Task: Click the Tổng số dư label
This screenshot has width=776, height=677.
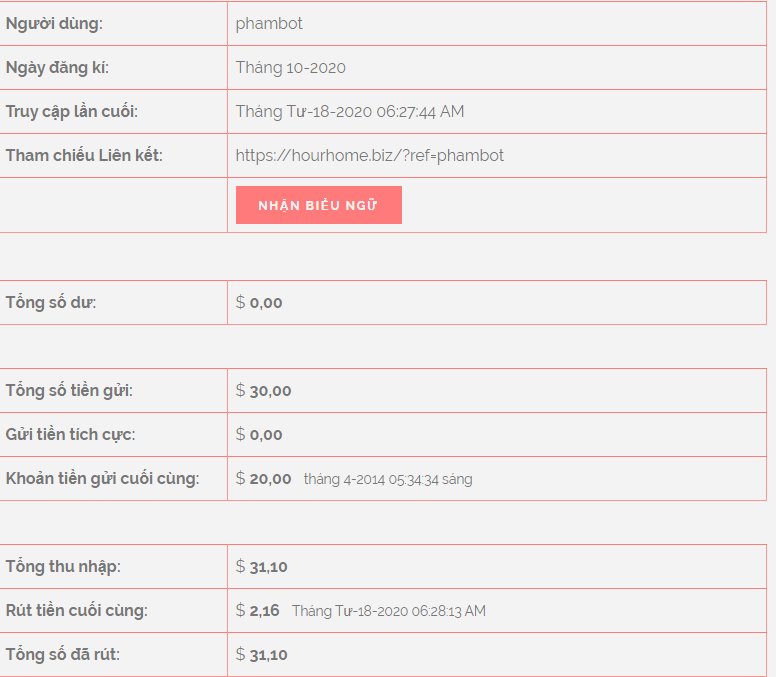Action: 51,302
